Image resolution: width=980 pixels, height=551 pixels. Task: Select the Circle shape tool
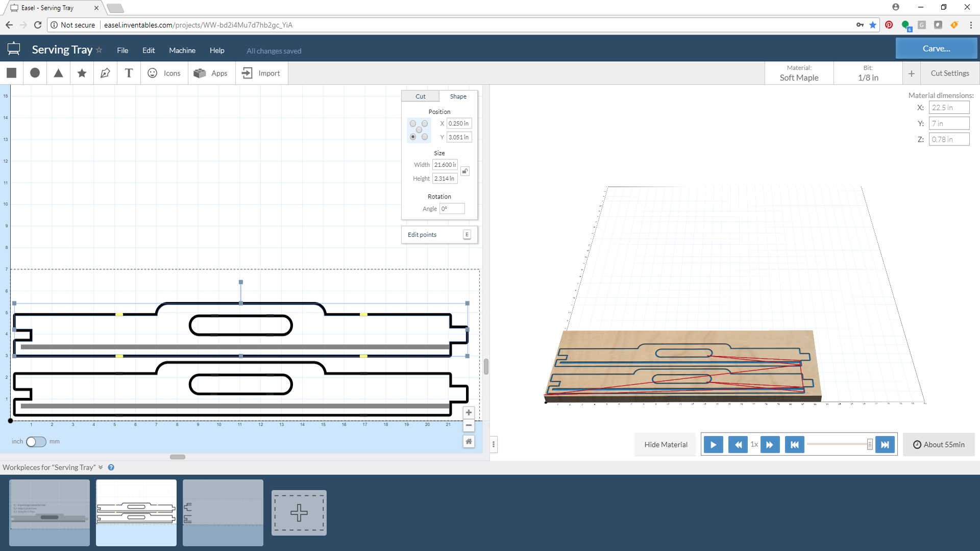tap(35, 72)
